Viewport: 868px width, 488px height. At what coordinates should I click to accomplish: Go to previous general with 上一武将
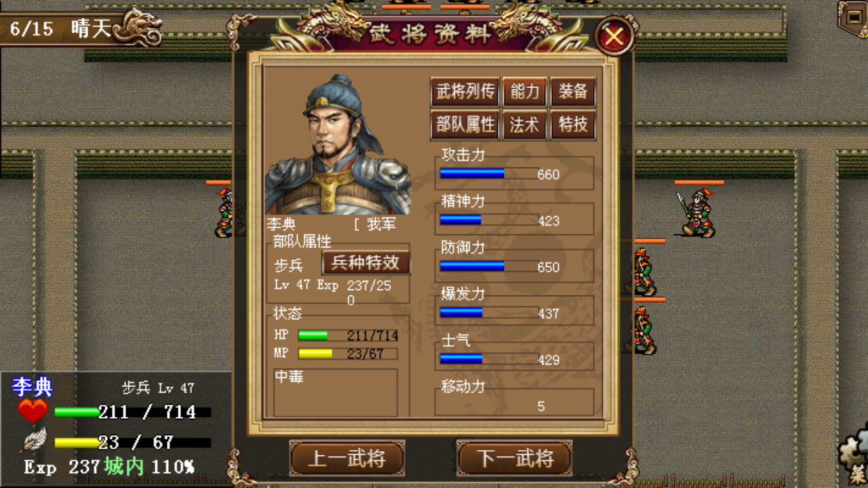pos(347,458)
